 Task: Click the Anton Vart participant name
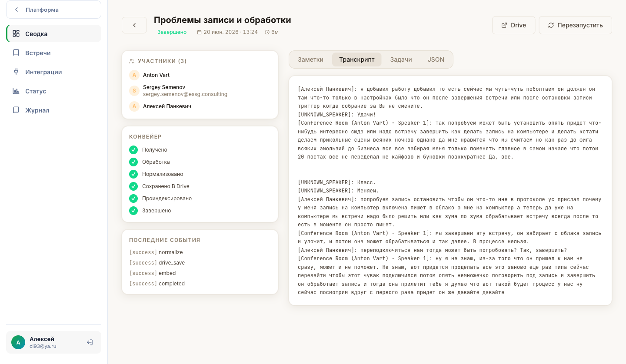coord(156,75)
